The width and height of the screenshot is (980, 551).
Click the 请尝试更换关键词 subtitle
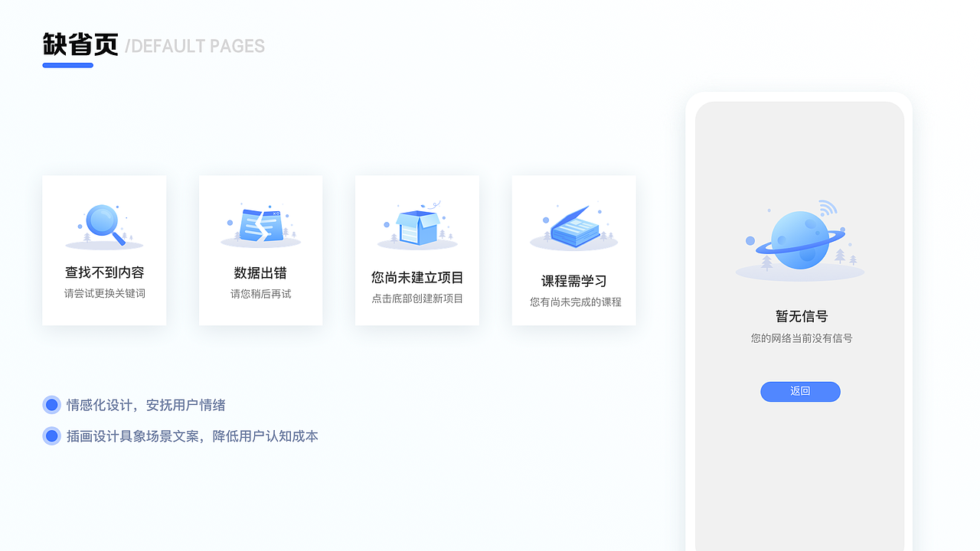(x=105, y=294)
